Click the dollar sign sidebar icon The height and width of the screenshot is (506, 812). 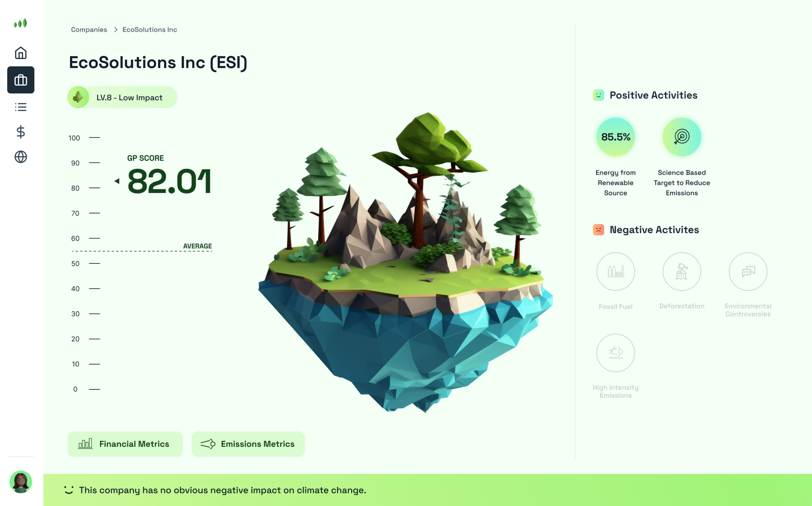(21, 132)
